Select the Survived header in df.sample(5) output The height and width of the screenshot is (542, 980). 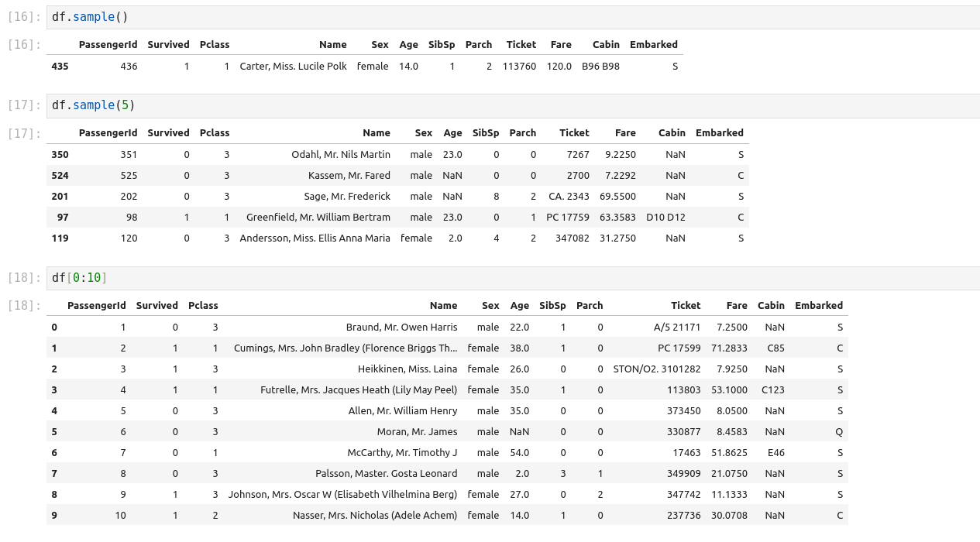coord(168,133)
